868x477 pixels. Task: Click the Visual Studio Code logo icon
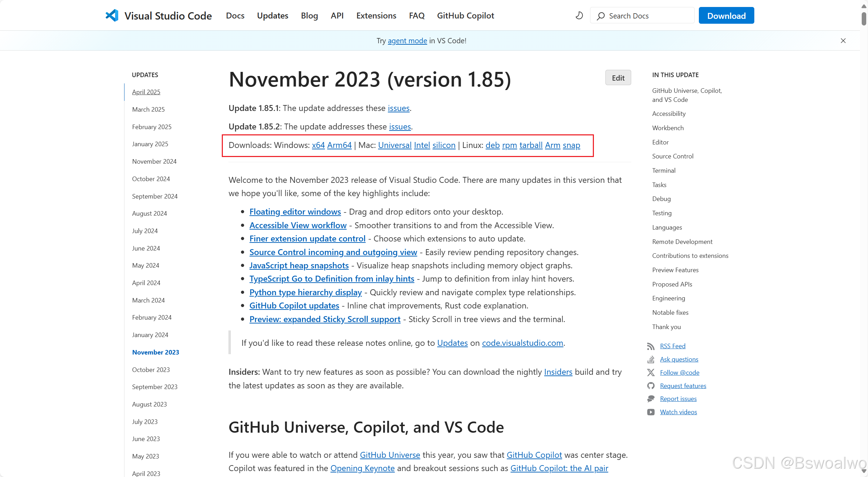(x=112, y=16)
